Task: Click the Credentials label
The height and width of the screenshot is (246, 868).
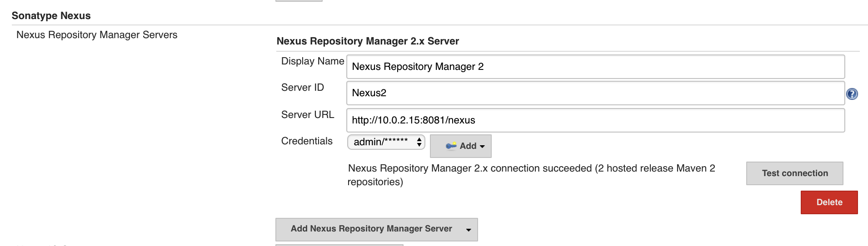Action: [x=307, y=141]
